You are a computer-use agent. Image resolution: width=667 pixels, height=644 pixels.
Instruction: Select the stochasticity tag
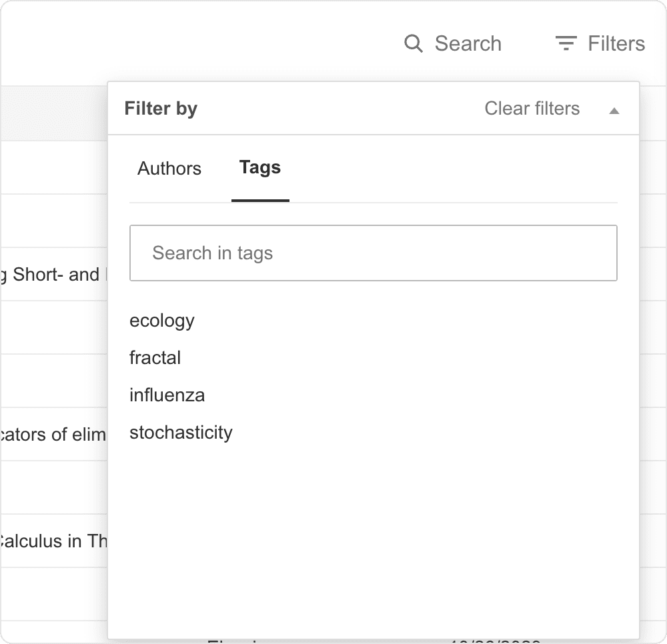[181, 432]
